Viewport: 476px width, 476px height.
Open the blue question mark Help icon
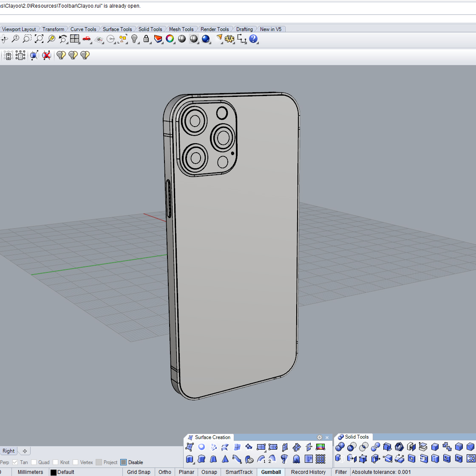click(x=253, y=39)
